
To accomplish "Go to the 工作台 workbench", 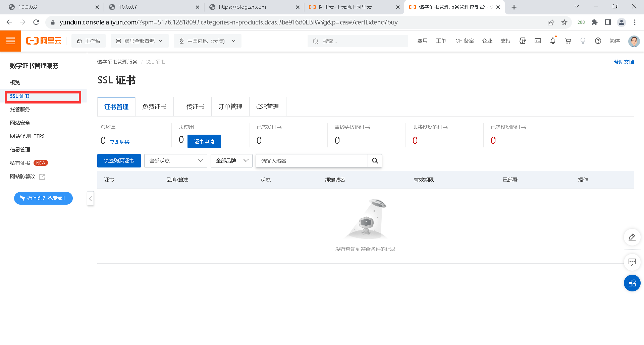I will pos(89,41).
